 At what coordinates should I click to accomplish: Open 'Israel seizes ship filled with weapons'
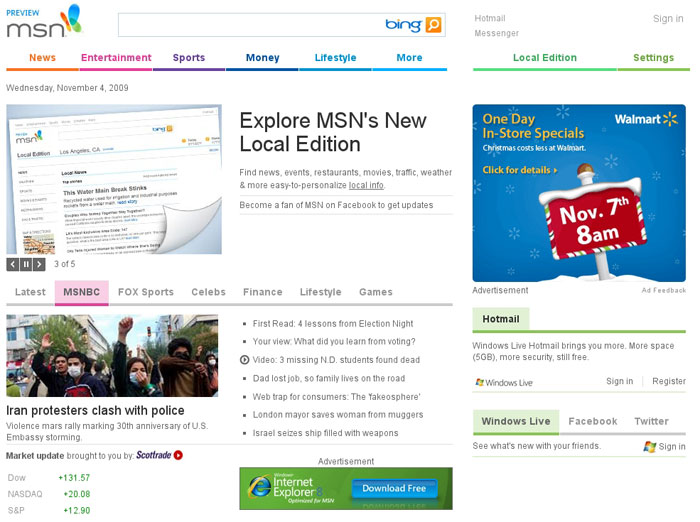(325, 433)
